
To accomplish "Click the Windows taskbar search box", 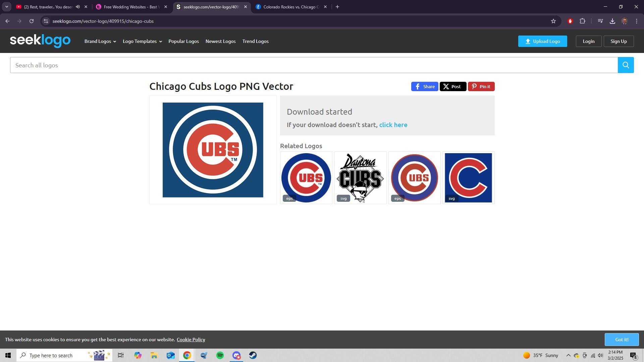I will [x=64, y=355].
